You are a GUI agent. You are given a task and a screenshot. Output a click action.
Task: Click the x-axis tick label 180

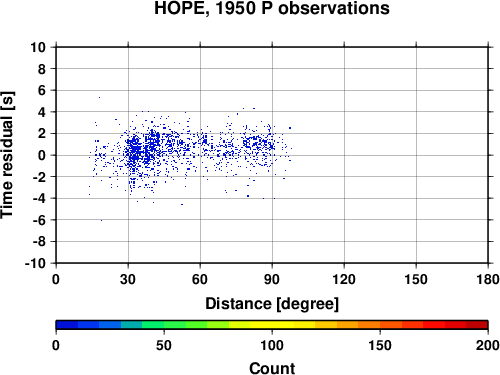(x=488, y=279)
